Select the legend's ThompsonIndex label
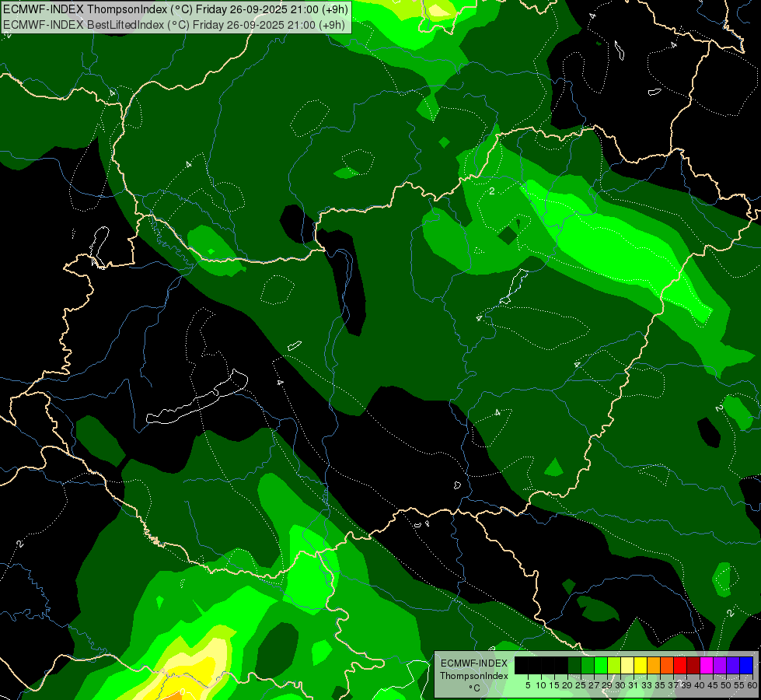Image resolution: width=761 pixels, height=700 pixels. click(474, 676)
